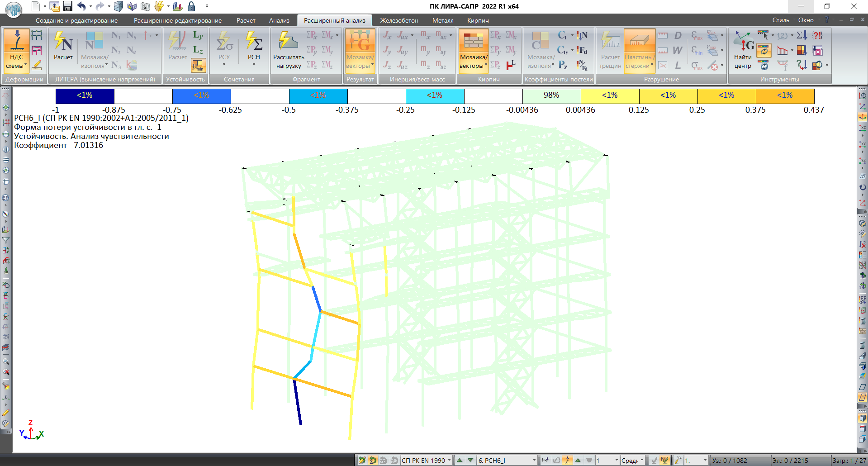Click the save floppy disk icon
Viewport: 868px width, 466px height.
point(67,6)
